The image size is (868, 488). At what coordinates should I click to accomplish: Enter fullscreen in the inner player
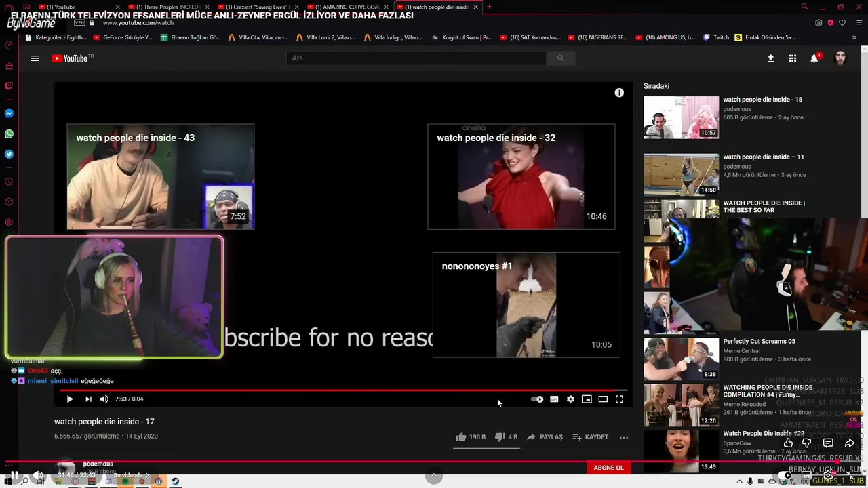pyautogui.click(x=619, y=399)
